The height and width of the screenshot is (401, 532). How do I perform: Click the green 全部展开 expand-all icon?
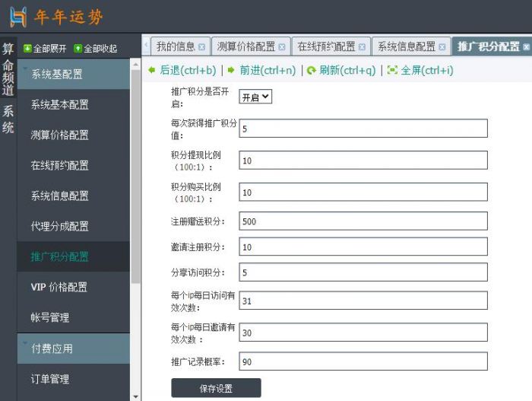[x=28, y=49]
